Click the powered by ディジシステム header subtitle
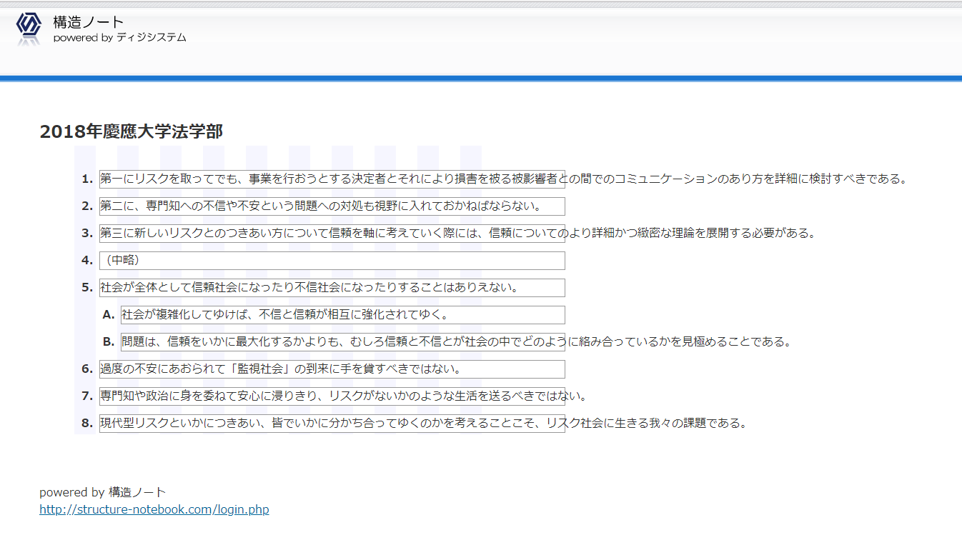962x560 pixels. [x=119, y=38]
